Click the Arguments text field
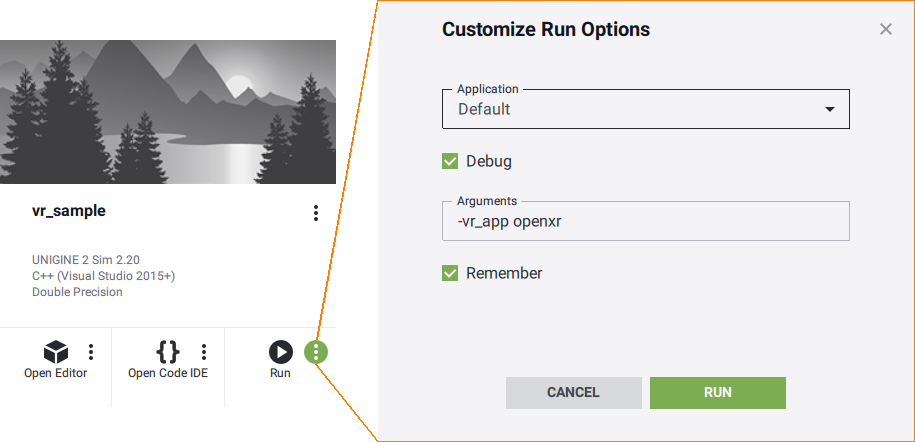 (x=645, y=221)
